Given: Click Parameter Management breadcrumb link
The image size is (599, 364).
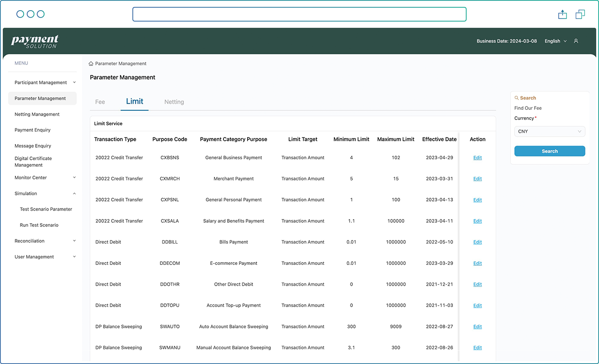Looking at the screenshot, I should [121, 63].
